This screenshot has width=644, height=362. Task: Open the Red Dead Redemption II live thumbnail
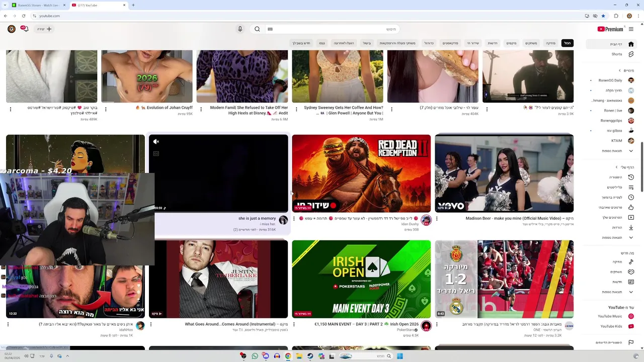click(x=361, y=173)
